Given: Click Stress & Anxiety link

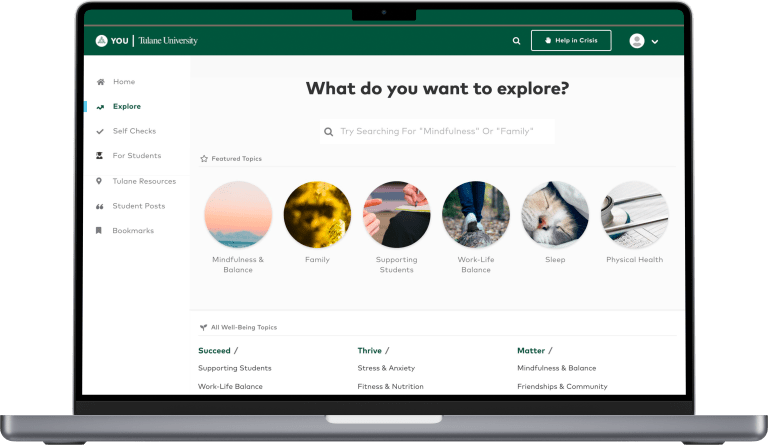Looking at the screenshot, I should (386, 368).
